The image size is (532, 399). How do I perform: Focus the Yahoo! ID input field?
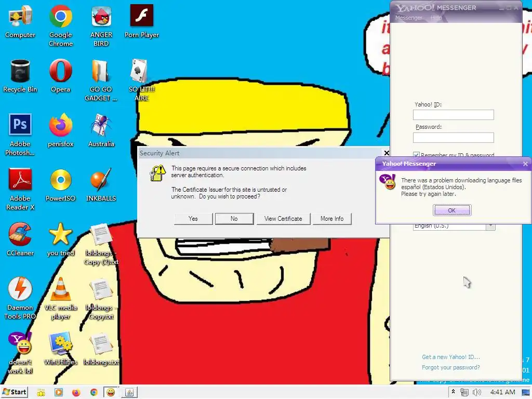click(x=453, y=115)
